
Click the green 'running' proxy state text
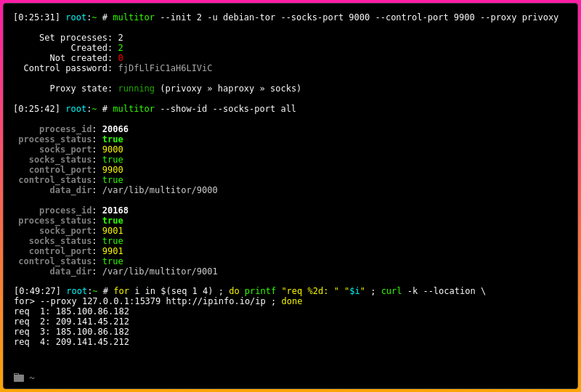(137, 89)
